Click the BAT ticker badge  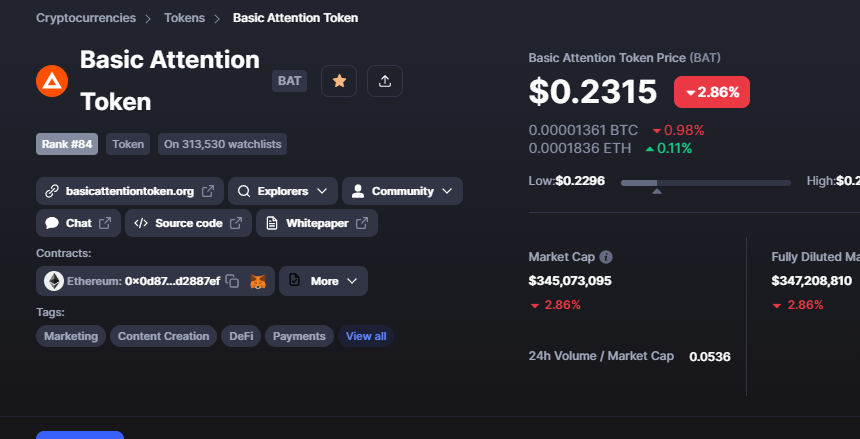(290, 81)
